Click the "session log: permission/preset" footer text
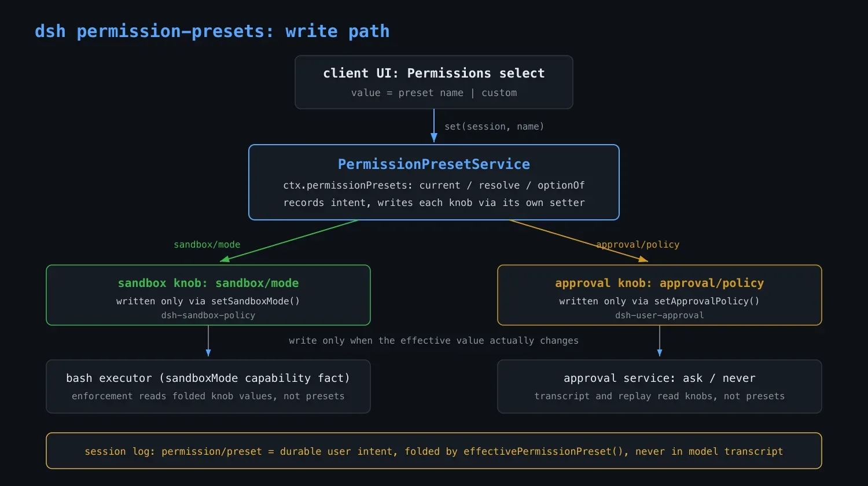This screenshot has height=486, width=868. pos(434,451)
